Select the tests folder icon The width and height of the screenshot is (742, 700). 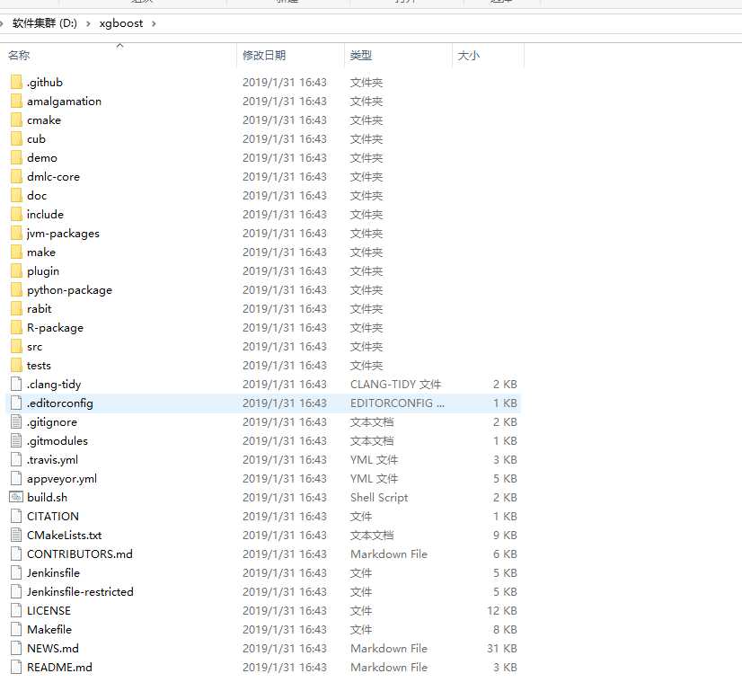16,366
